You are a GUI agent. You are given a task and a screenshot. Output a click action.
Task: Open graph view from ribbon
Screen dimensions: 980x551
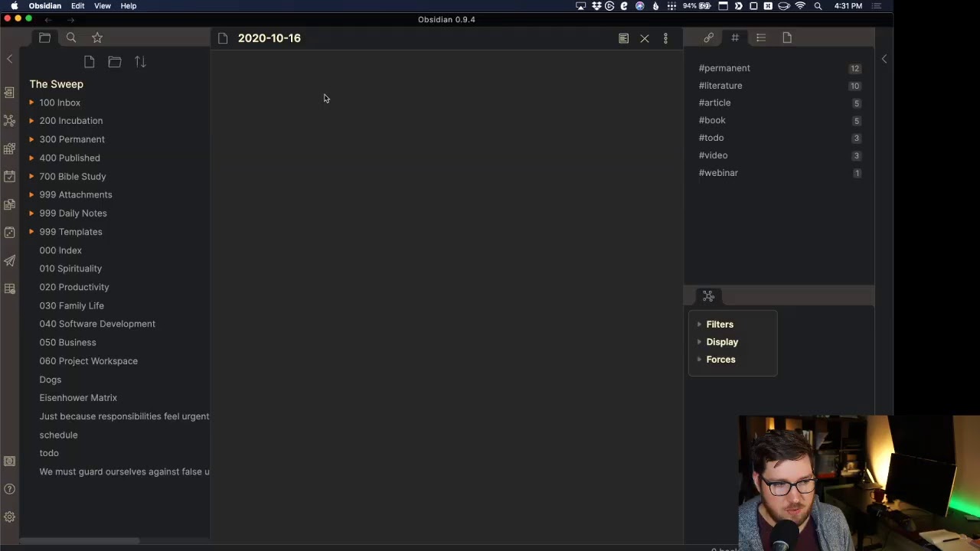click(x=9, y=120)
